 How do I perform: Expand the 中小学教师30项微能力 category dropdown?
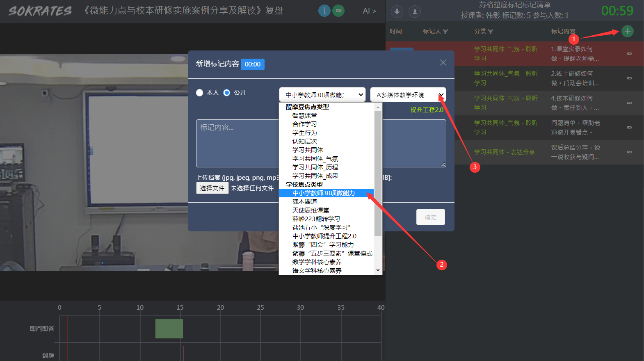(322, 95)
